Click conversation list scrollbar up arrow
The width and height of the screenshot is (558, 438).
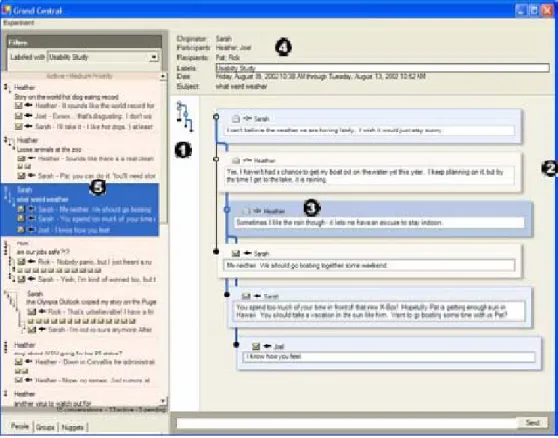click(x=163, y=76)
